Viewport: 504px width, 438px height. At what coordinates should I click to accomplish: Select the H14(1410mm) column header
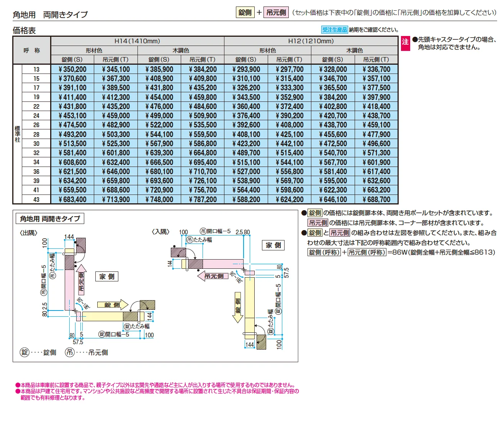(137, 41)
